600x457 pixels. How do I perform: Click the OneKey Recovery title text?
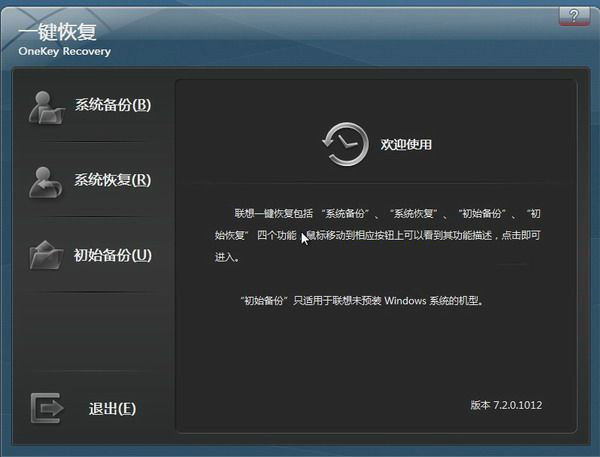click(x=65, y=51)
